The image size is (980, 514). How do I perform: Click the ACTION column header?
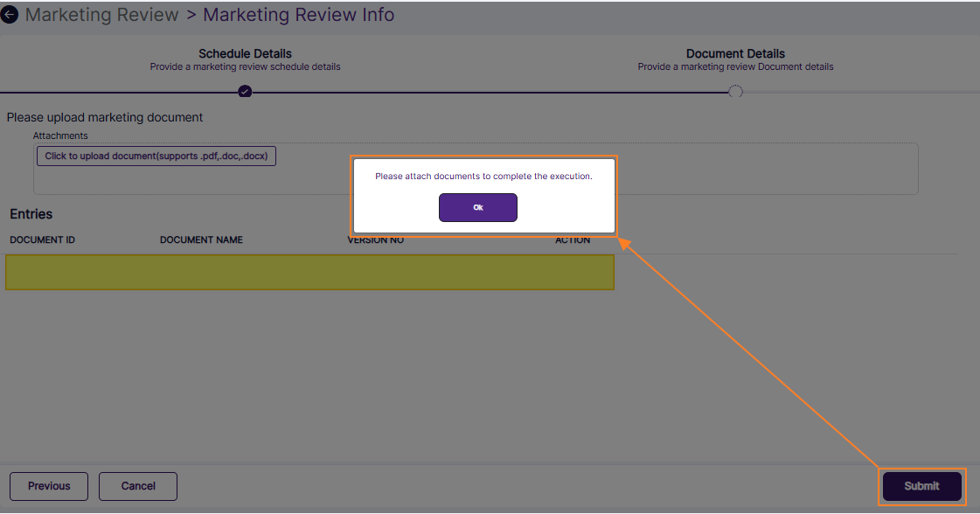point(573,240)
